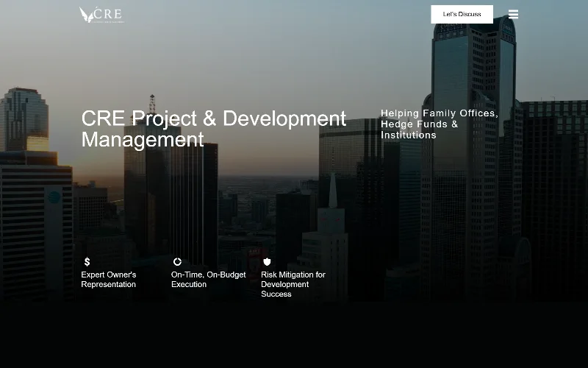Click the CRE Project & Development Management heading
588x368 pixels.
(x=214, y=129)
